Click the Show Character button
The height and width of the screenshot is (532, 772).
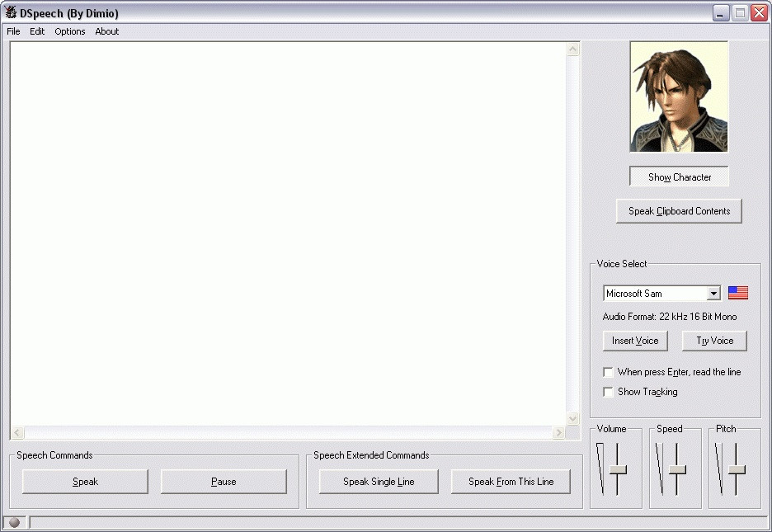click(x=679, y=177)
